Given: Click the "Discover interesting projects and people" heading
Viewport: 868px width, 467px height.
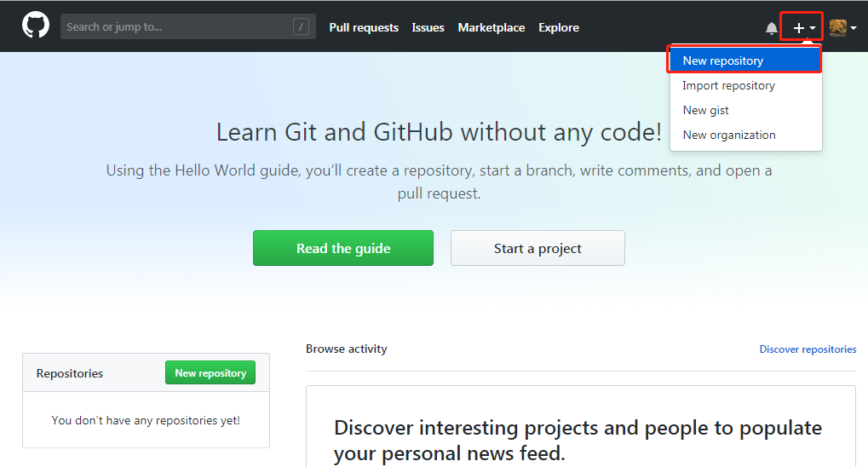Looking at the screenshot, I should point(578,441).
